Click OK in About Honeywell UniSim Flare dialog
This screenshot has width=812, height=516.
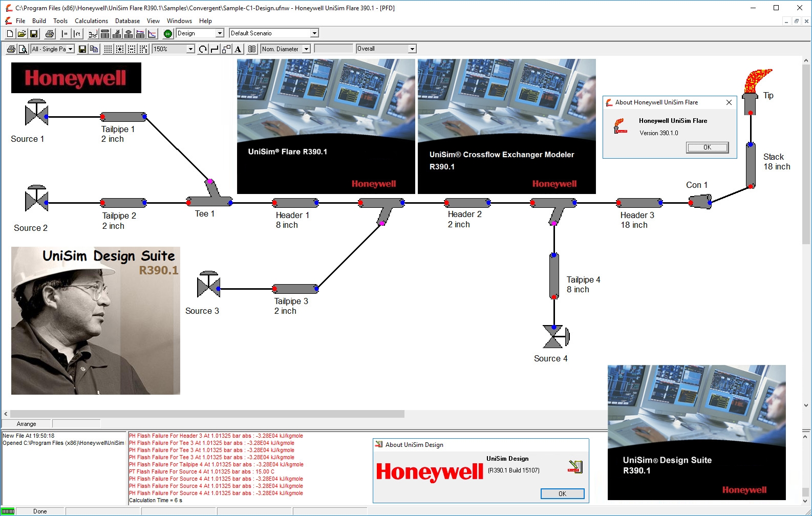[707, 147]
